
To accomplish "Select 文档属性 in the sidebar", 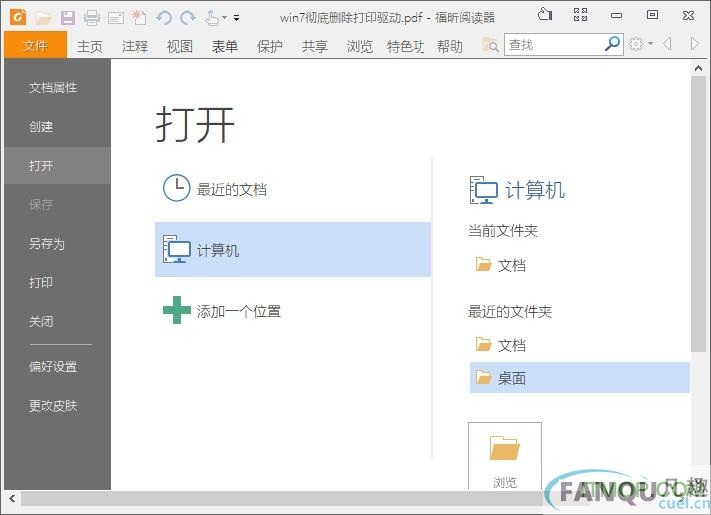I will click(58, 87).
